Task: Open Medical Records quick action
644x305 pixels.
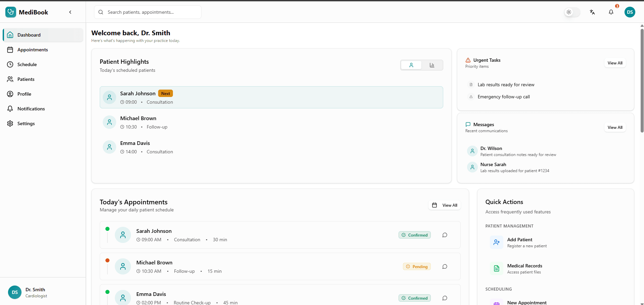Action: click(556, 268)
